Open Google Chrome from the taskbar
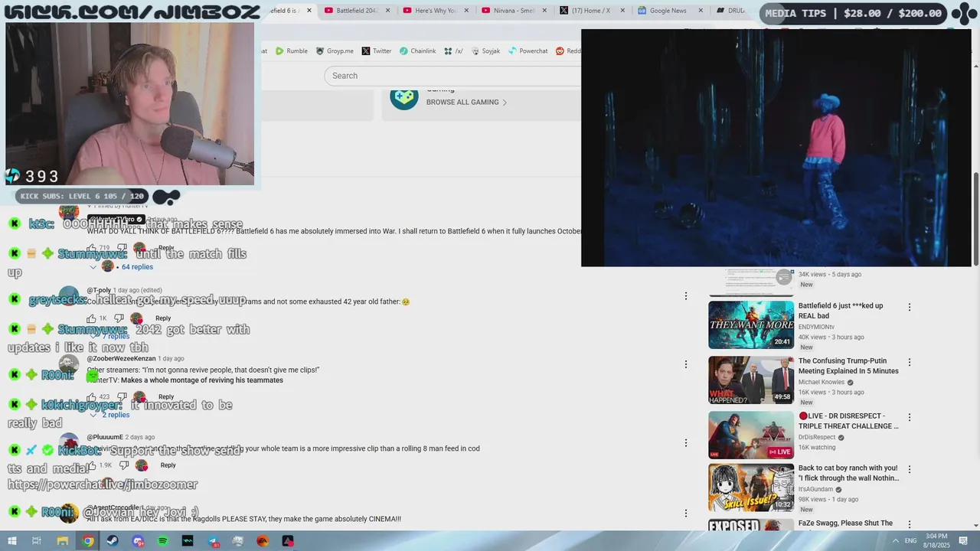This screenshot has height=551, width=980. (88, 541)
